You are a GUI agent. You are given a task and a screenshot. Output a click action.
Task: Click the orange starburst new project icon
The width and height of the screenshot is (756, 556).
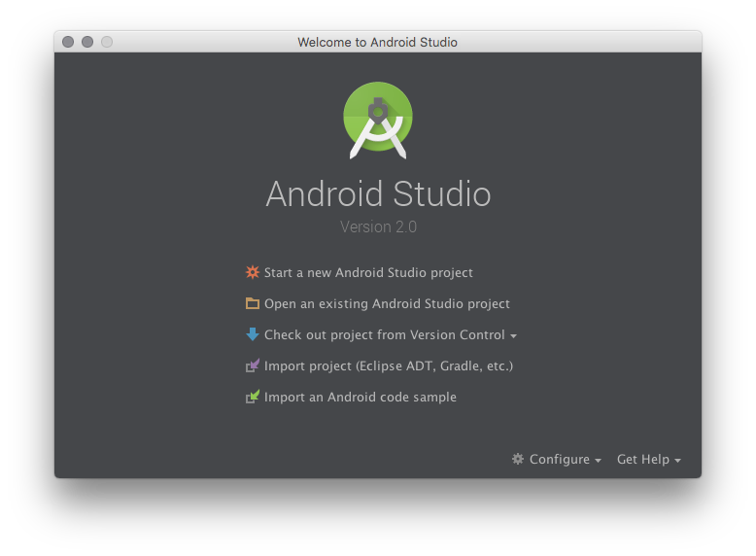tap(252, 272)
